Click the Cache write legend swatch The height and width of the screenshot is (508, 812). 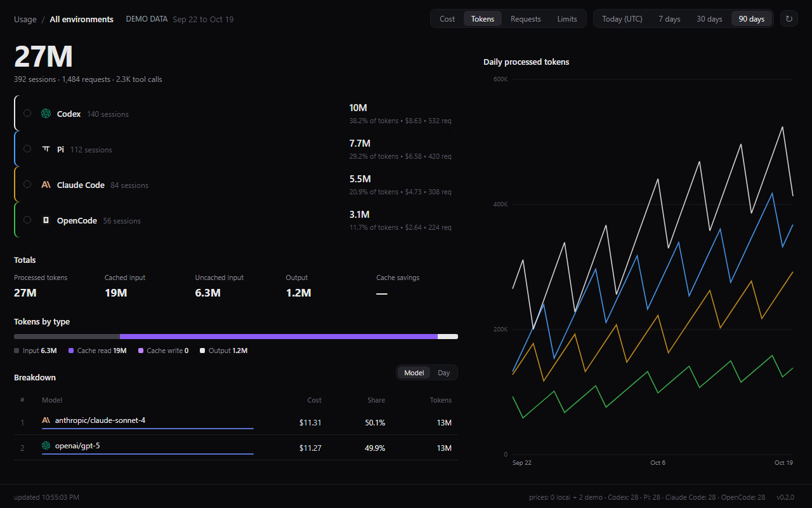pos(141,351)
